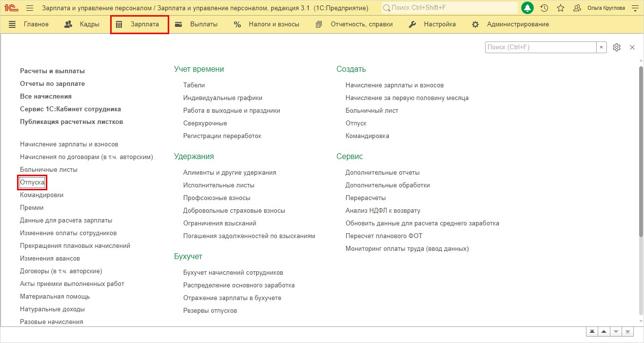
Task: Open menu settings gear icon
Action: point(617,47)
